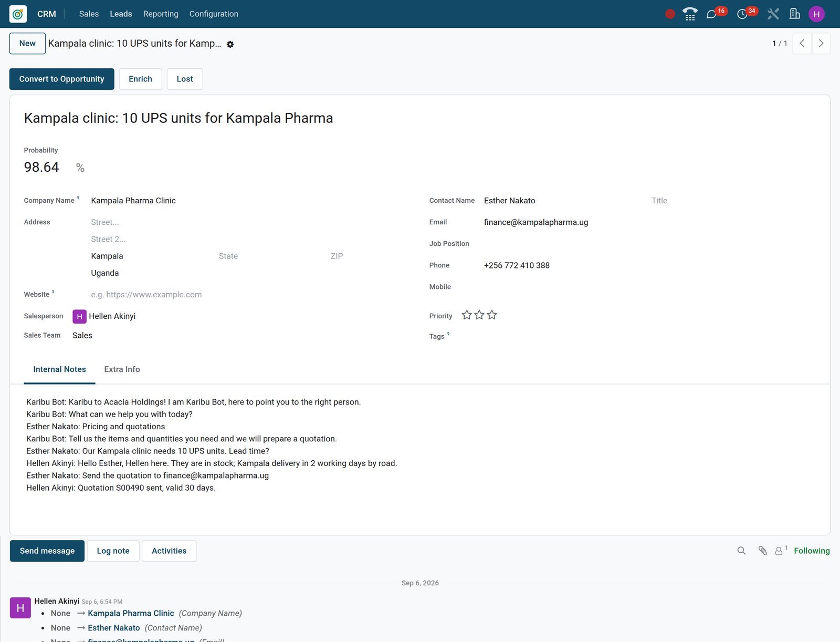Search chatter messages with magnifier icon

pos(741,551)
